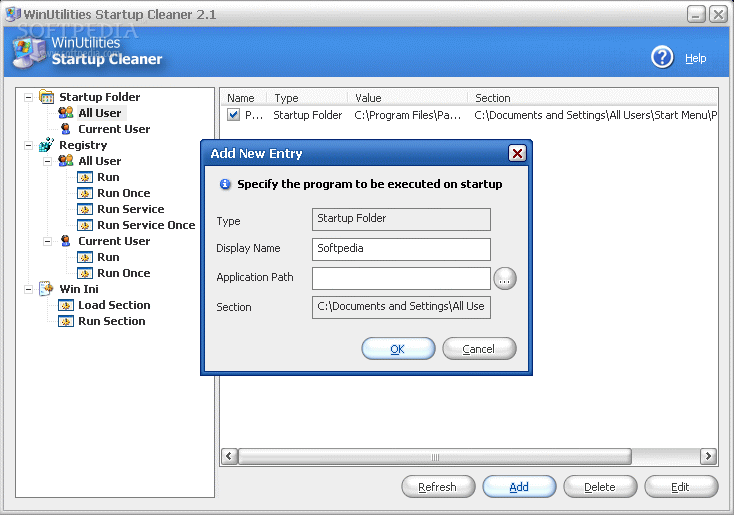Click the Startup Folder icon in tree

coord(46,97)
